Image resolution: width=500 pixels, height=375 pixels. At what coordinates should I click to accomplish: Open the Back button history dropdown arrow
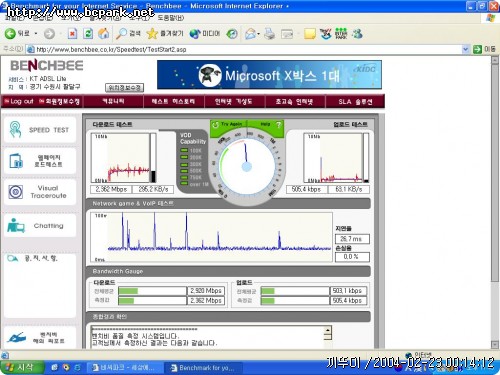click(x=36, y=34)
